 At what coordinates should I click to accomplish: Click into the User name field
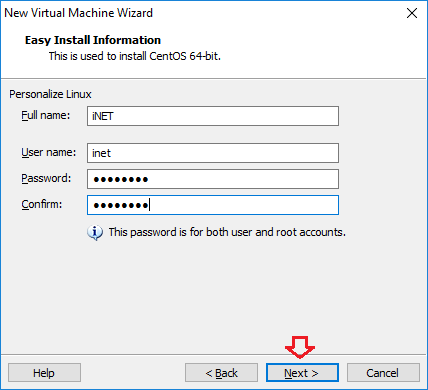(213, 153)
